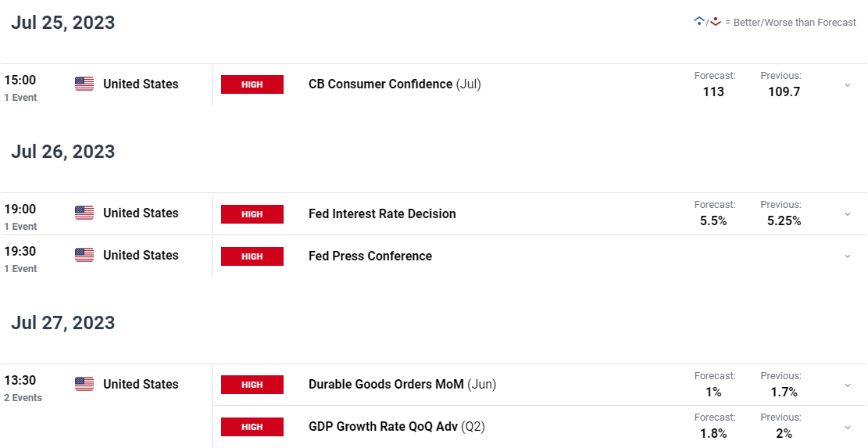868x448 pixels.
Task: Click the blue better-than-forecast legend icon
Action: 698,22
